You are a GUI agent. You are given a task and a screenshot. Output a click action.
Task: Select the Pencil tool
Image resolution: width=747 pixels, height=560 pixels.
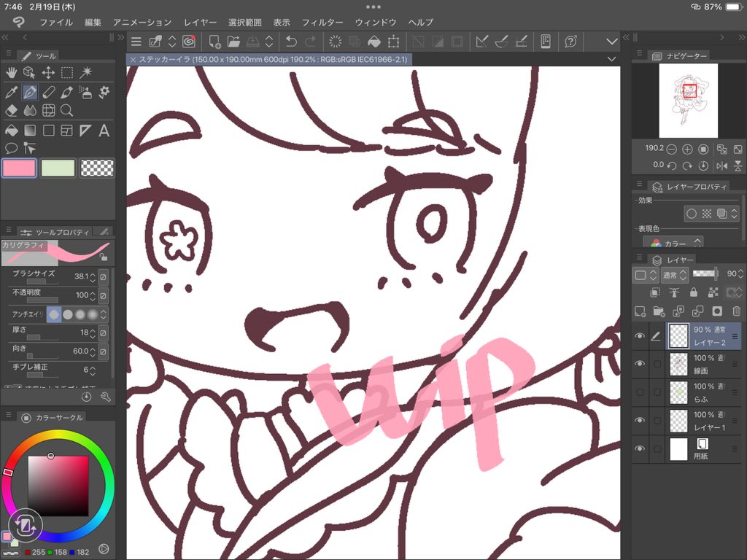48,92
